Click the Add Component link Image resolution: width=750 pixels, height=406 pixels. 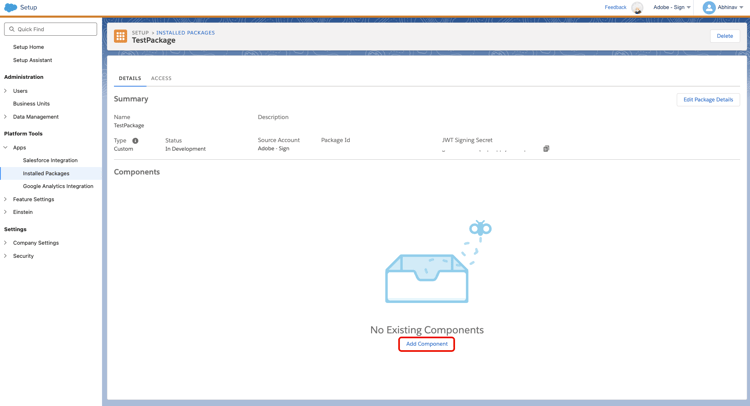427,344
